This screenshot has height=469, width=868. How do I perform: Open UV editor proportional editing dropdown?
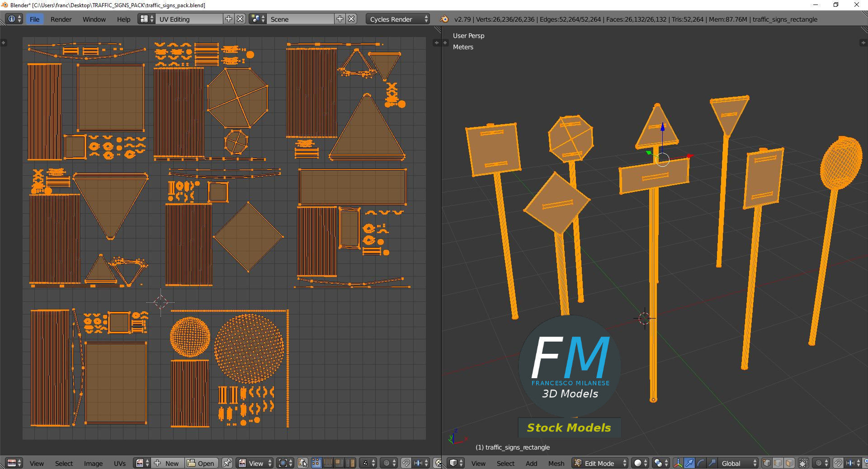(389, 463)
